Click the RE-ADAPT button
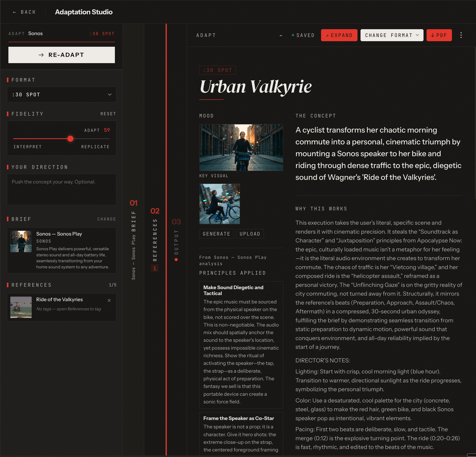The height and width of the screenshot is (457, 476). (x=61, y=55)
